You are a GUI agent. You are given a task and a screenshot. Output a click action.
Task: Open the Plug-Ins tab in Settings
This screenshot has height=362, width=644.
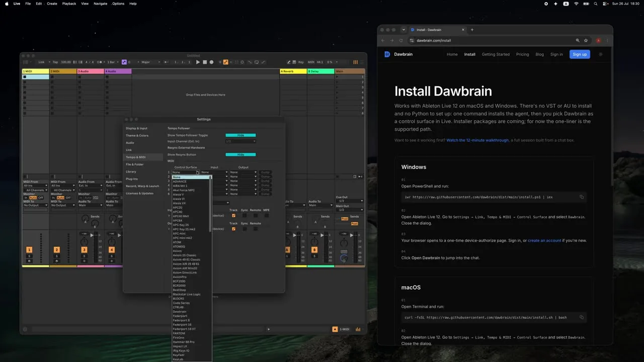point(131,179)
